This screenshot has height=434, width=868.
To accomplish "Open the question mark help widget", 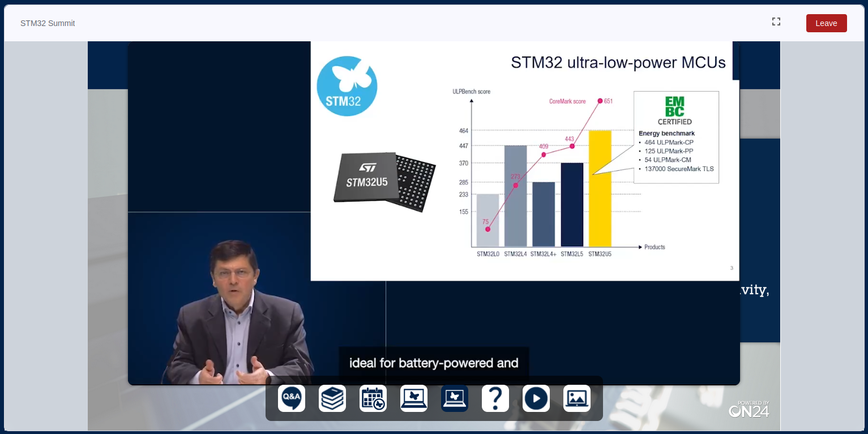I will [x=495, y=398].
